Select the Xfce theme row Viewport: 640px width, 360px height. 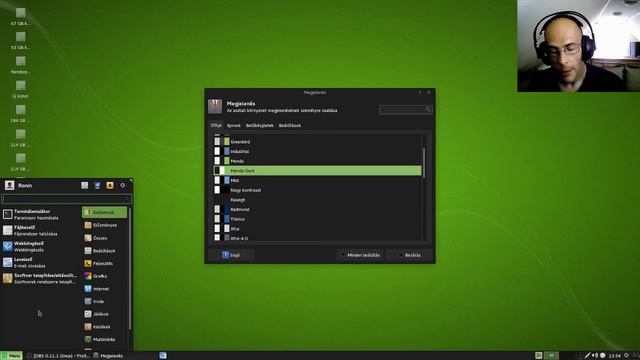coord(318,229)
